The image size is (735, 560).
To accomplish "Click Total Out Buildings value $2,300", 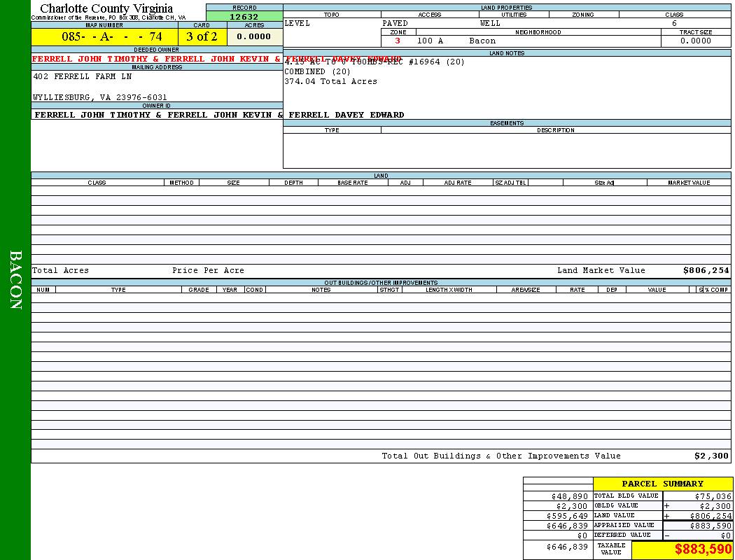I will point(711,456).
